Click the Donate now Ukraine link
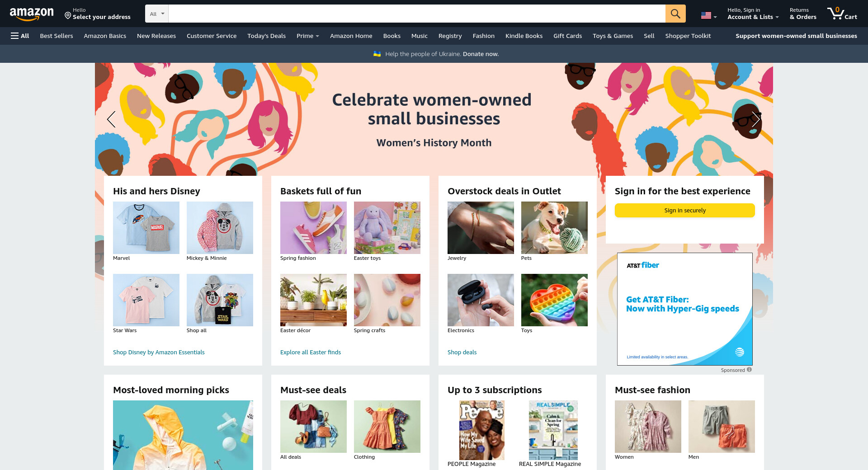868x470 pixels. (x=481, y=54)
